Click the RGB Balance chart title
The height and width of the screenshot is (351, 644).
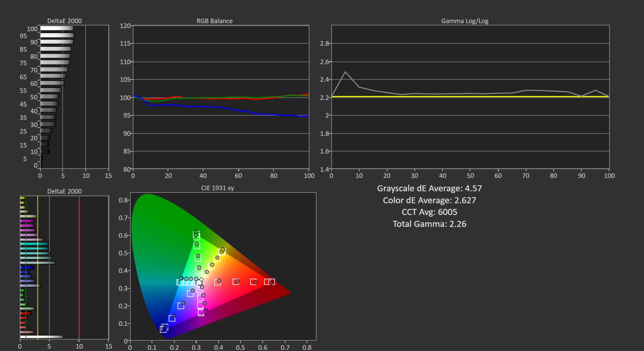[214, 21]
